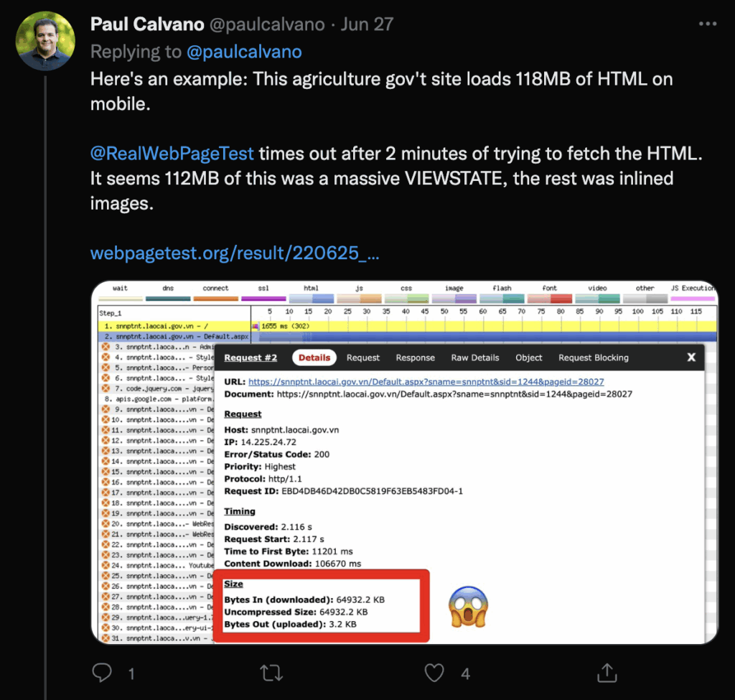Select the Details tab
This screenshot has width=735, height=700.
pyautogui.click(x=314, y=358)
